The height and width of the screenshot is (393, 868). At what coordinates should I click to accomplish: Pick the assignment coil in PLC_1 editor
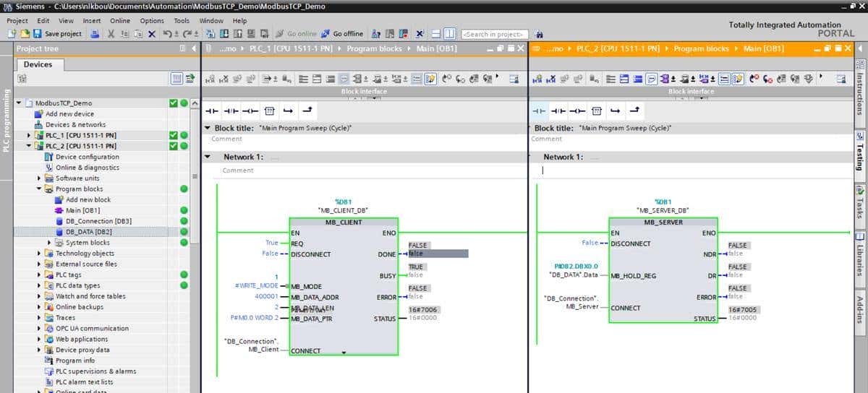[250, 111]
